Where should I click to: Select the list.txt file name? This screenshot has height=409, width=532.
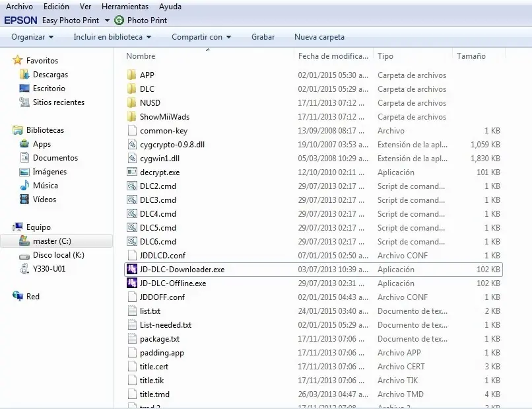(x=150, y=311)
